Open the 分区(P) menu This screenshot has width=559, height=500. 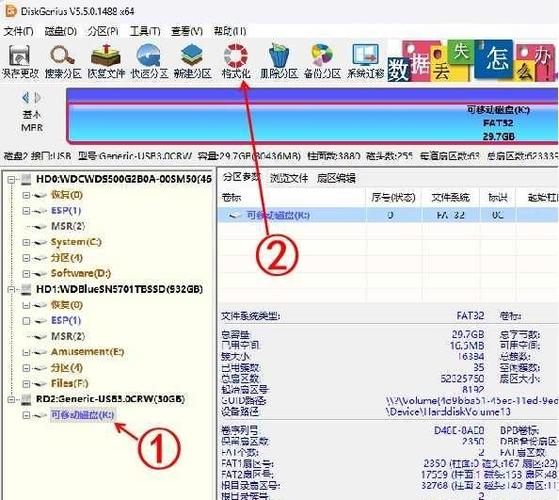pos(103,31)
